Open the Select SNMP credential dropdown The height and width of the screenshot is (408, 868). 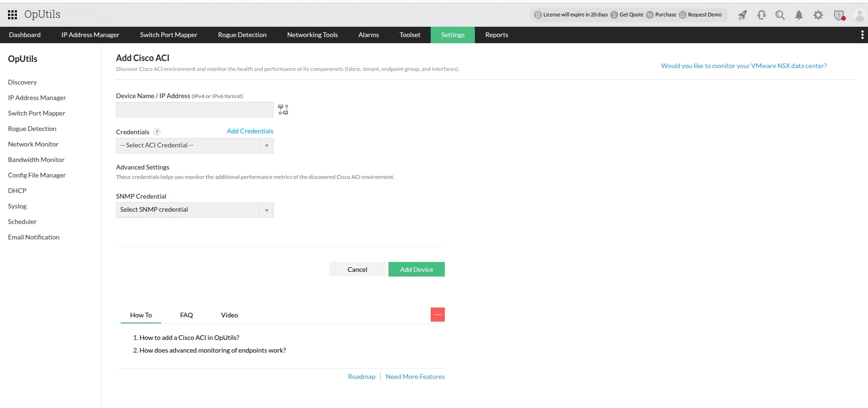(x=195, y=210)
